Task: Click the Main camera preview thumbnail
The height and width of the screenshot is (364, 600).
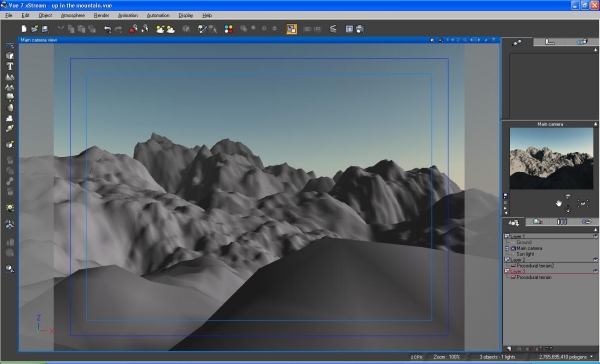Action: click(x=551, y=158)
